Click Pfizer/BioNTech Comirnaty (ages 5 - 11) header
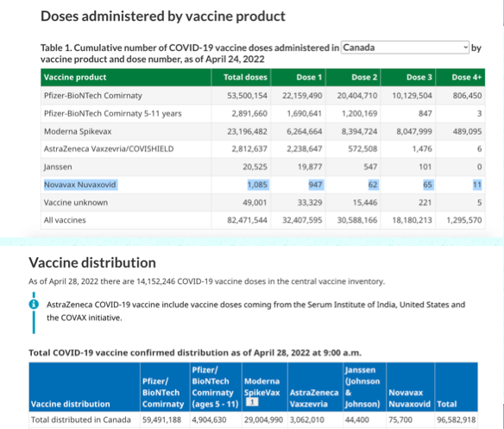 tap(215, 387)
